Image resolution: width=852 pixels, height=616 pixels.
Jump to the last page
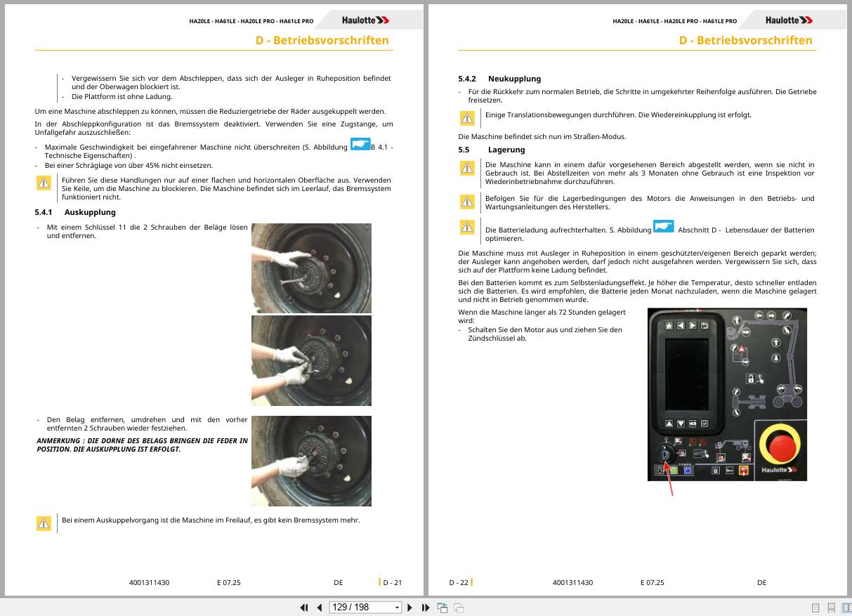pyautogui.click(x=426, y=608)
